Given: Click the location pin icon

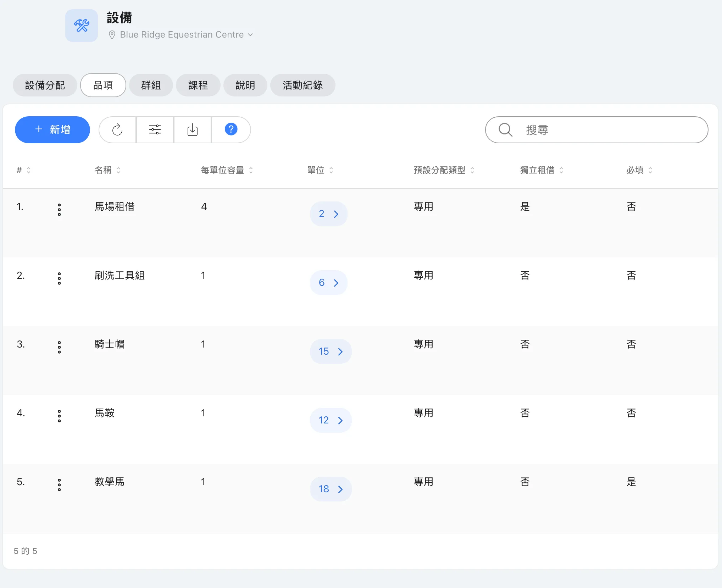Looking at the screenshot, I should 112,35.
